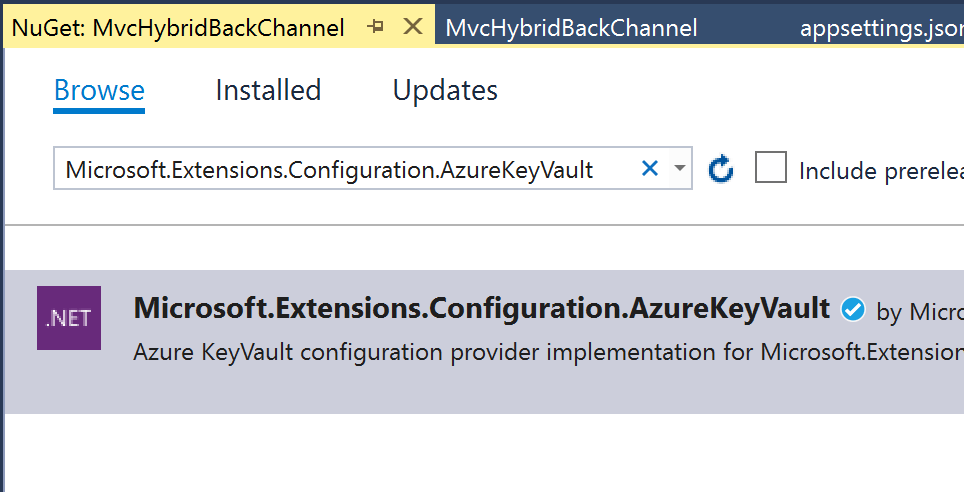Viewport: 964px width, 492px height.
Task: Enable the Include prerelease checkbox
Action: 771,169
